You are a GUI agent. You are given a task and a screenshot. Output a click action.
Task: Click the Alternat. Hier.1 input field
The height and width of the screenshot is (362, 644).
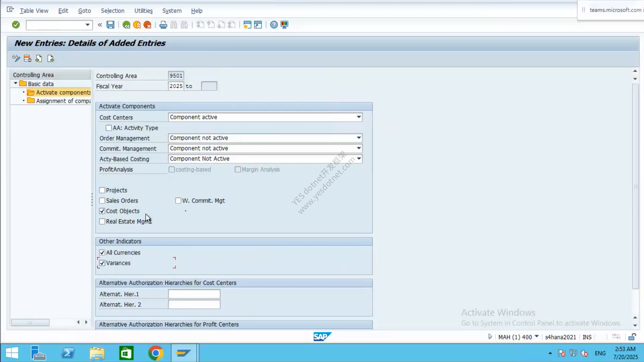[194, 294]
